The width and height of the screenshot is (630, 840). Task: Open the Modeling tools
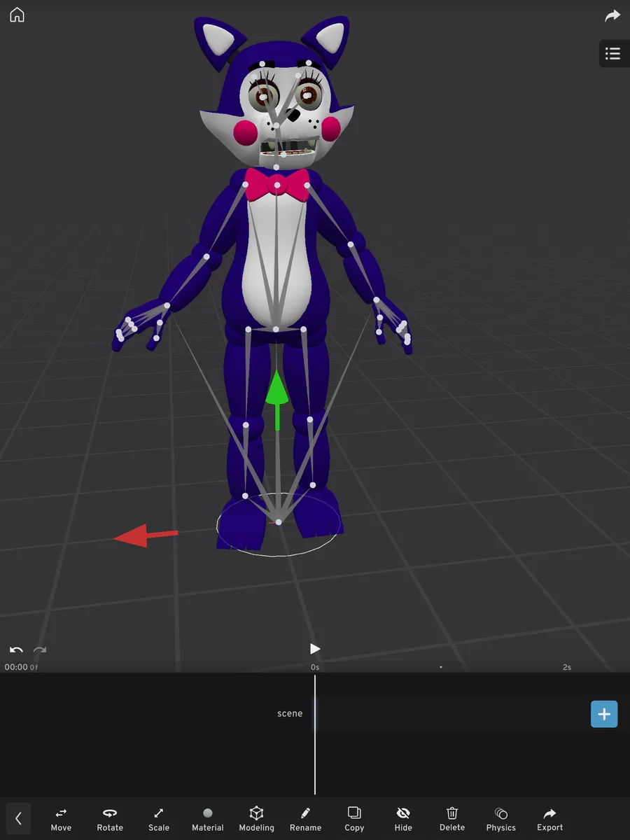click(x=257, y=819)
